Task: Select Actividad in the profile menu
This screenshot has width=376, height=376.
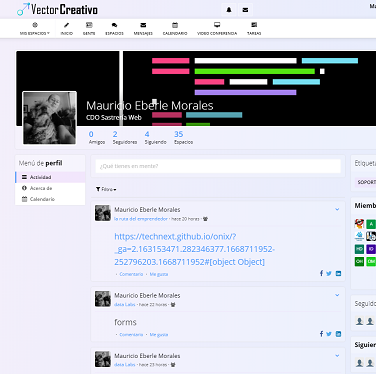Action: [x=50, y=177]
